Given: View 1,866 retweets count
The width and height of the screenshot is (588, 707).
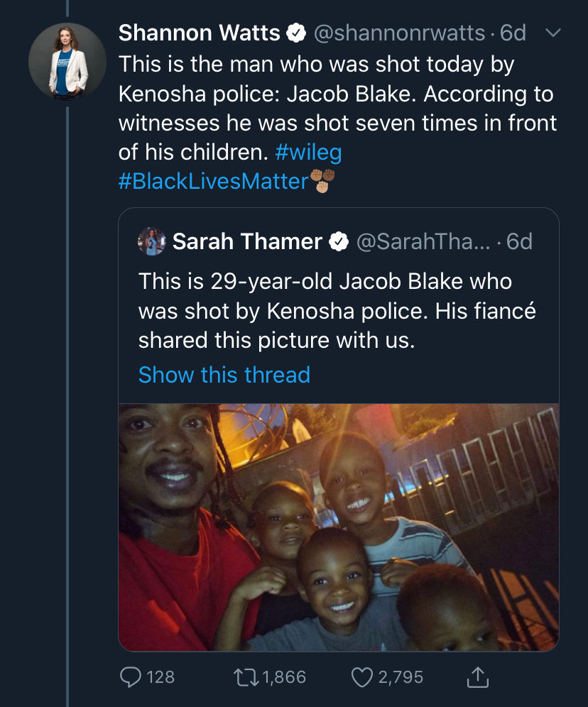Looking at the screenshot, I should click(x=284, y=677).
